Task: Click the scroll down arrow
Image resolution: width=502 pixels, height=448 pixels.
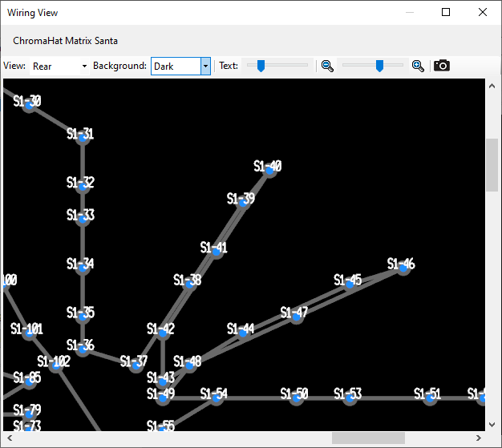Action: (x=492, y=423)
